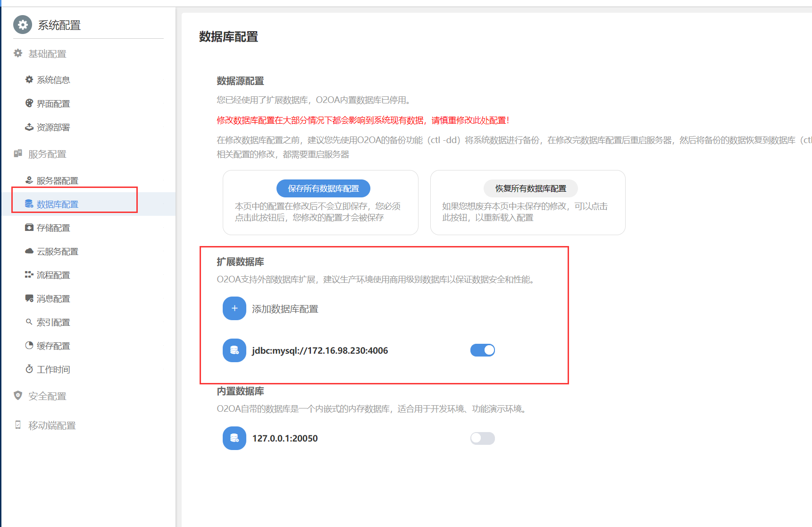Click the 资源部署 upload icon
This screenshot has width=812, height=527.
tap(29, 127)
